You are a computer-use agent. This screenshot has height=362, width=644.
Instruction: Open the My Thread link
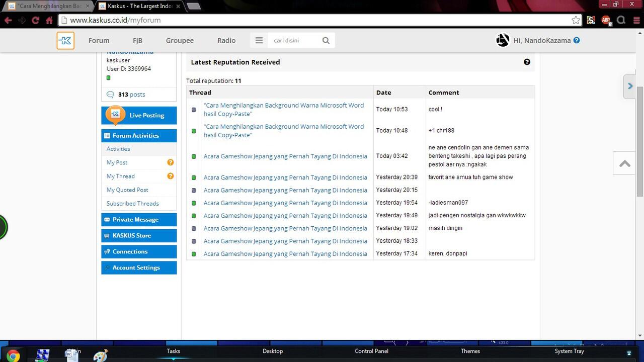tap(120, 176)
